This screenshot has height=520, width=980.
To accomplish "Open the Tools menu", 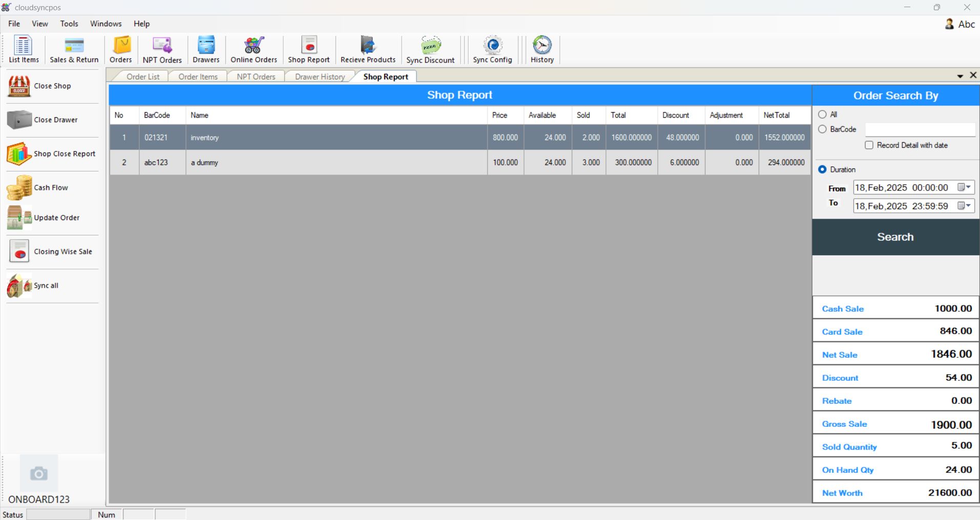I will pyautogui.click(x=69, y=24).
